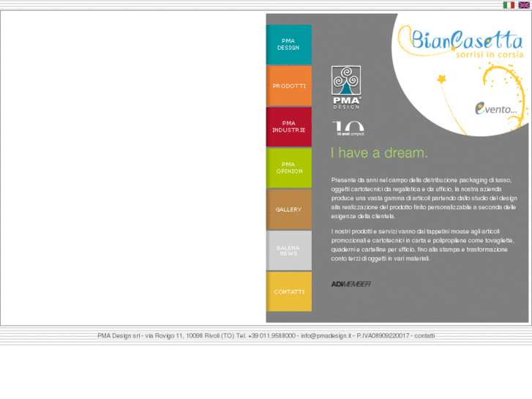Image resolution: width=532 pixels, height=399 pixels.
Task: Open the contatti link in footer
Action: [x=424, y=335]
